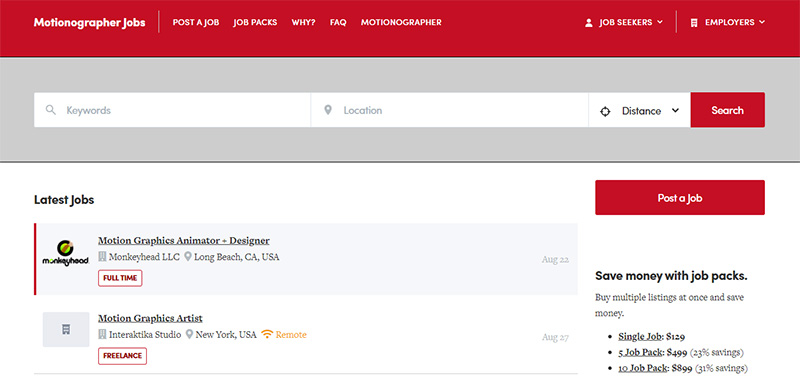Click the pin icon next to Long Beach
The height and width of the screenshot is (381, 800).
pos(188,257)
